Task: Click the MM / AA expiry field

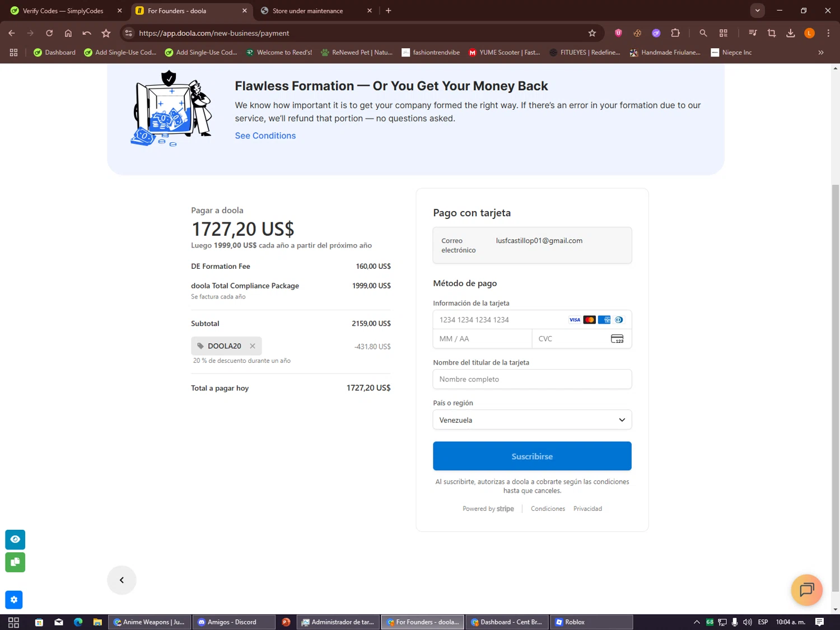Action: (x=482, y=339)
